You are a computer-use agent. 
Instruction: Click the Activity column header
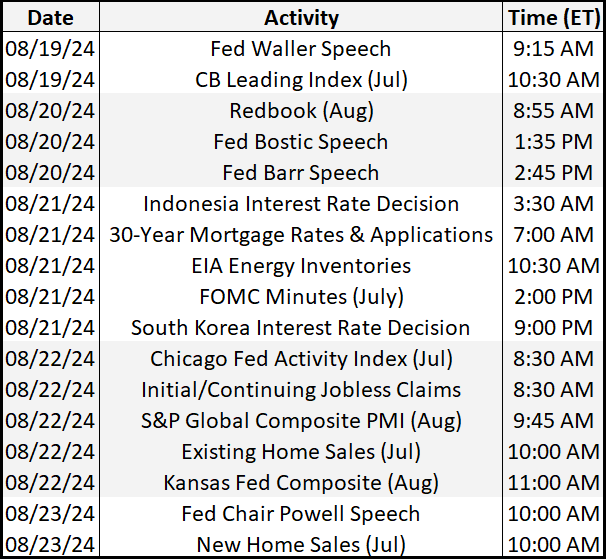pyautogui.click(x=301, y=17)
